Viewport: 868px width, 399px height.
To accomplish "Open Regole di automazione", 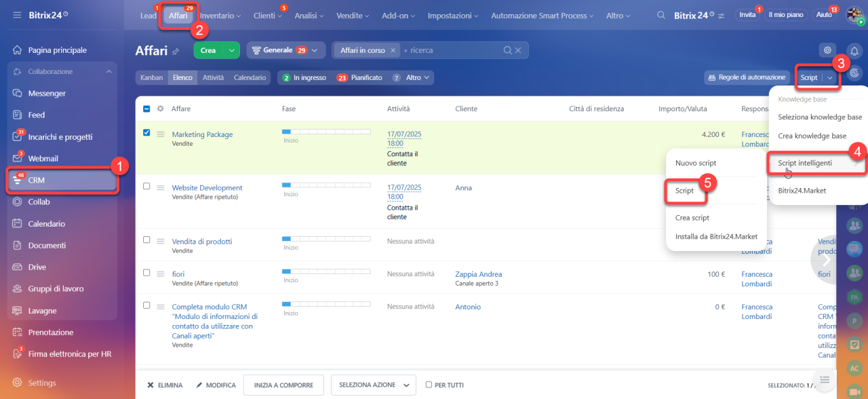I will (x=746, y=77).
